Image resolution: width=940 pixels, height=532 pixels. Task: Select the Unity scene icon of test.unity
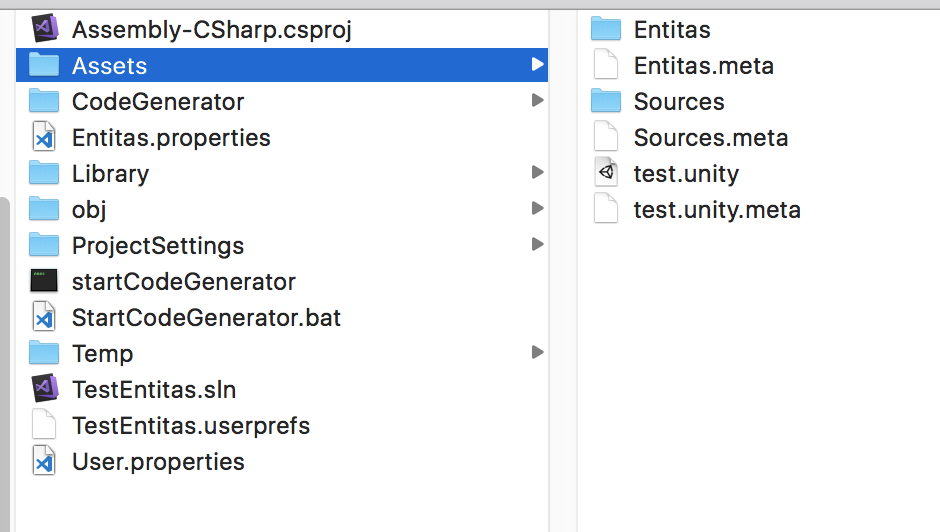[606, 173]
